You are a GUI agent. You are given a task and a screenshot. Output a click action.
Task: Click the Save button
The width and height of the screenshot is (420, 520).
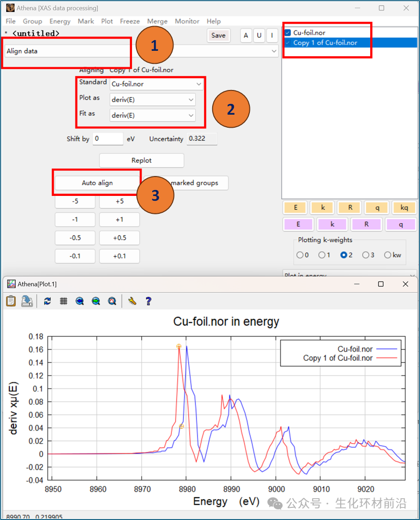tap(218, 35)
